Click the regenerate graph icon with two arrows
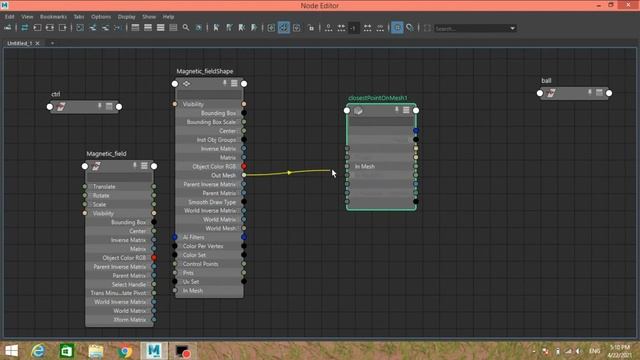The width and height of the screenshot is (640, 360). (x=24, y=28)
